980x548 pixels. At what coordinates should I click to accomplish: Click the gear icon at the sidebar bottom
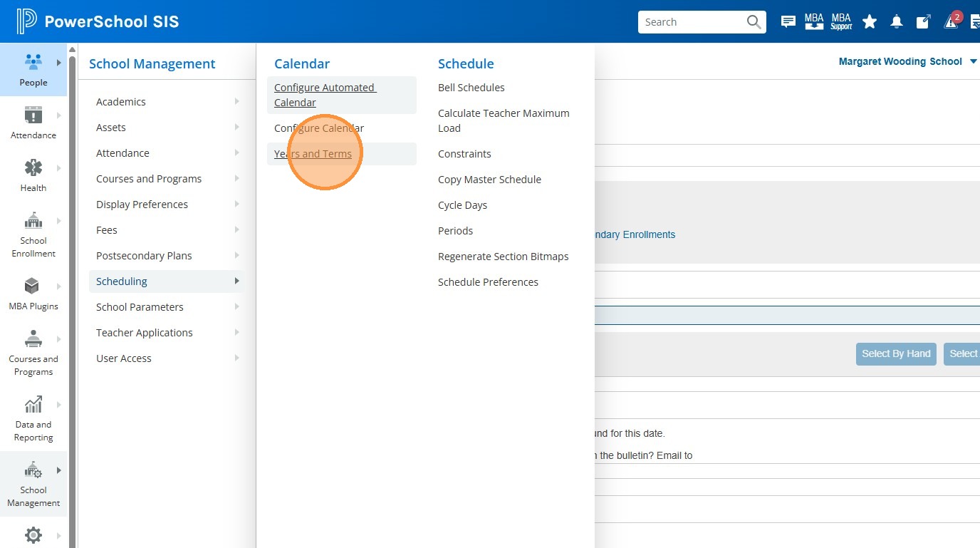point(33,534)
